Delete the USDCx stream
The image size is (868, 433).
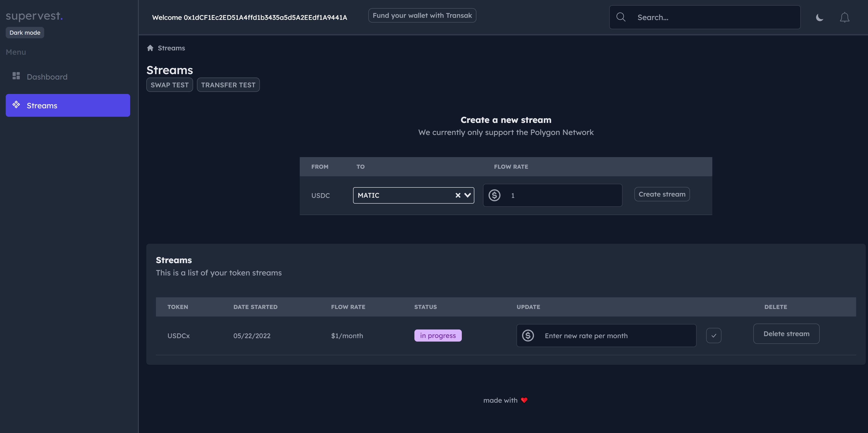tap(786, 334)
